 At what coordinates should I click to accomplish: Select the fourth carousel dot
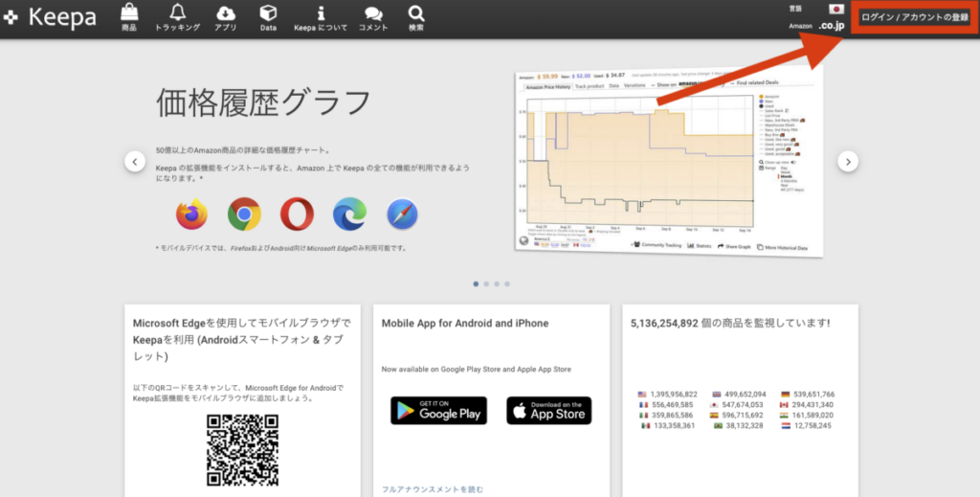(507, 283)
